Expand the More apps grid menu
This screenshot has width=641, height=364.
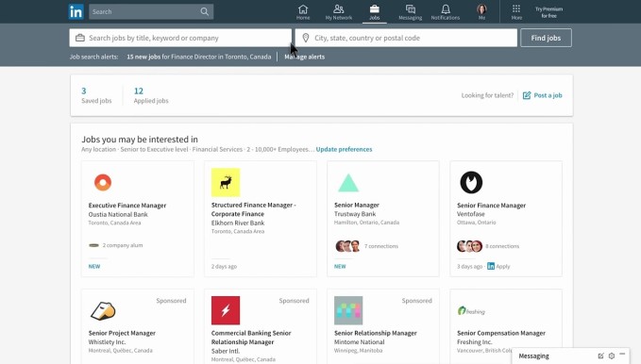(x=516, y=12)
